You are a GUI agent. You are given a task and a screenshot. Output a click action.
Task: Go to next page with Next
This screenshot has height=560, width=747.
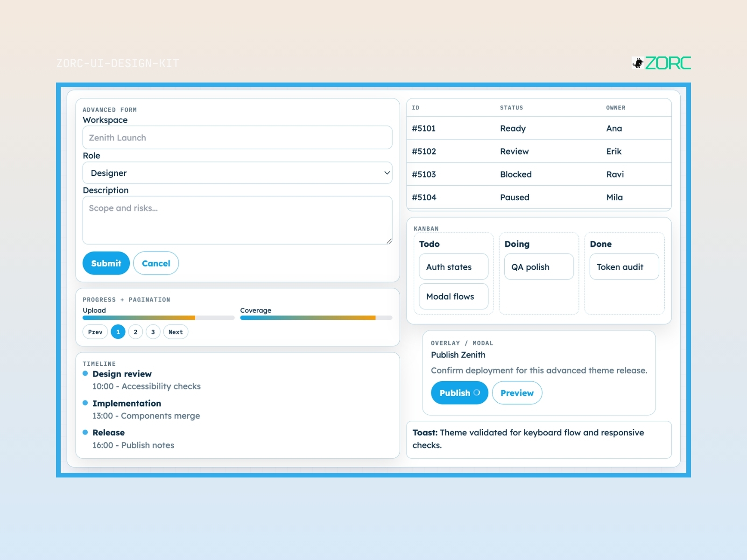click(176, 332)
